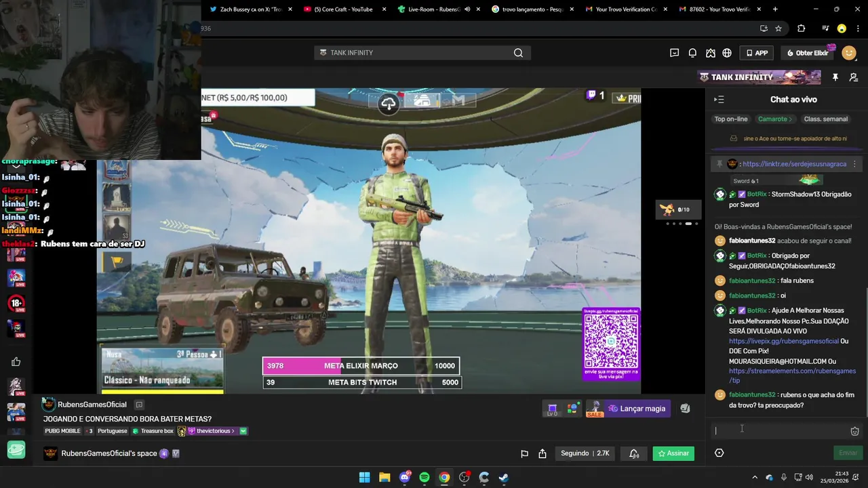868x488 pixels.
Task: Share the stream
Action: (x=542, y=453)
